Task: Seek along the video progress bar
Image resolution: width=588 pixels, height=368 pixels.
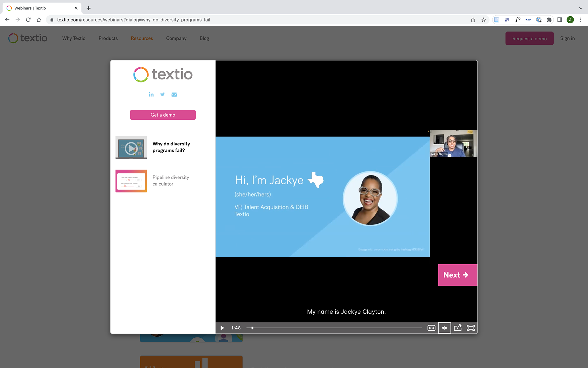Action: click(x=334, y=328)
